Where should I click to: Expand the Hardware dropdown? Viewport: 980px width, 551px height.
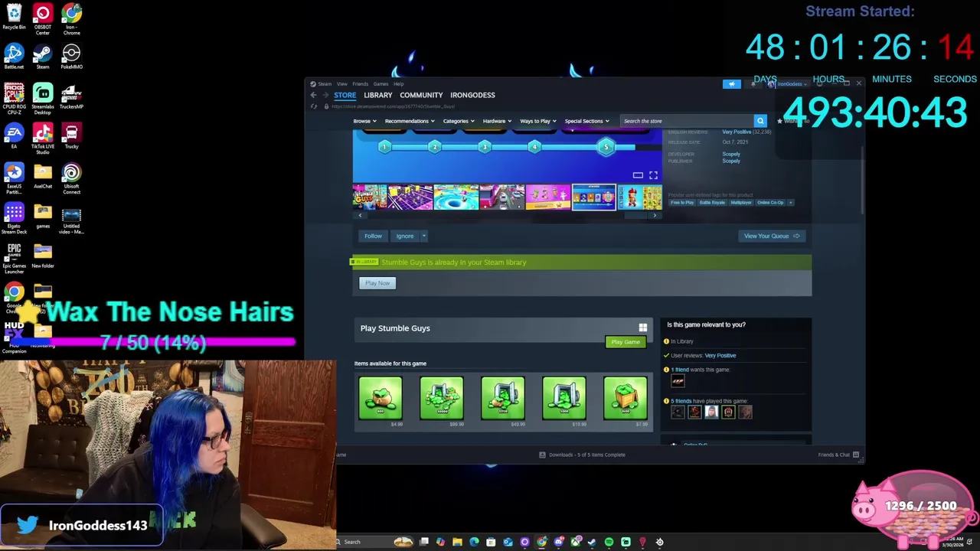(497, 121)
